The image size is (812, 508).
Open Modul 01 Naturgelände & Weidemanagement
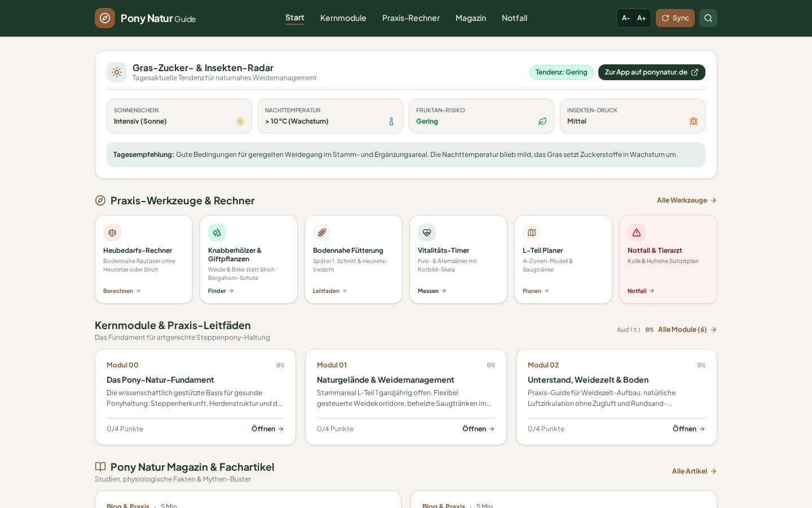[x=406, y=397]
